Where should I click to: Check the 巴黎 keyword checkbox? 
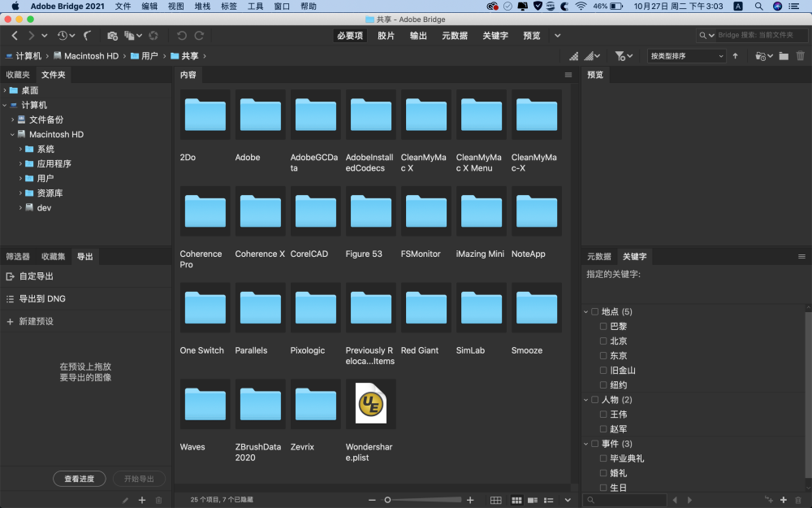603,326
